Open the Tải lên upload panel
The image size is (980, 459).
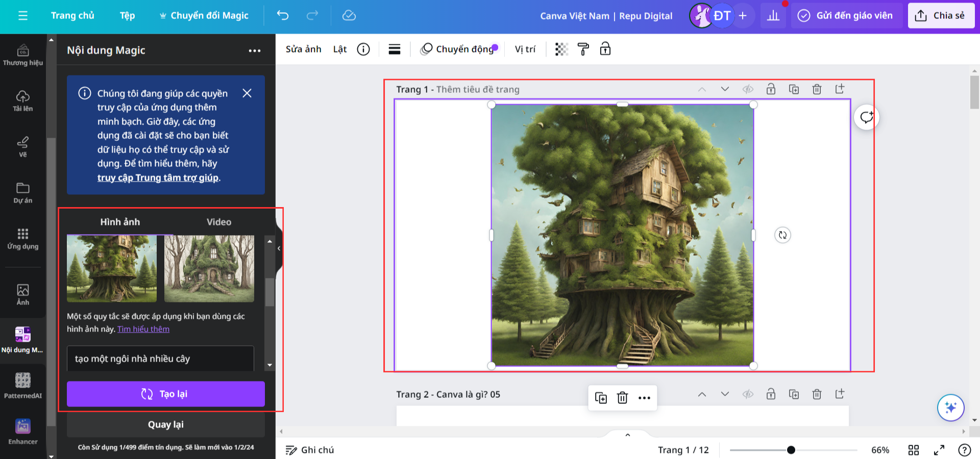(x=23, y=101)
